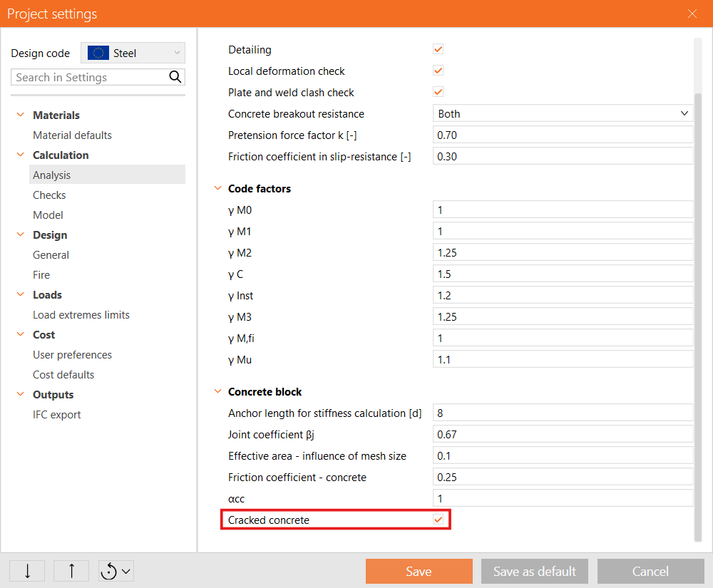Viewport: 713px width, 588px height.
Task: Click the Save as default button
Action: [x=535, y=571]
